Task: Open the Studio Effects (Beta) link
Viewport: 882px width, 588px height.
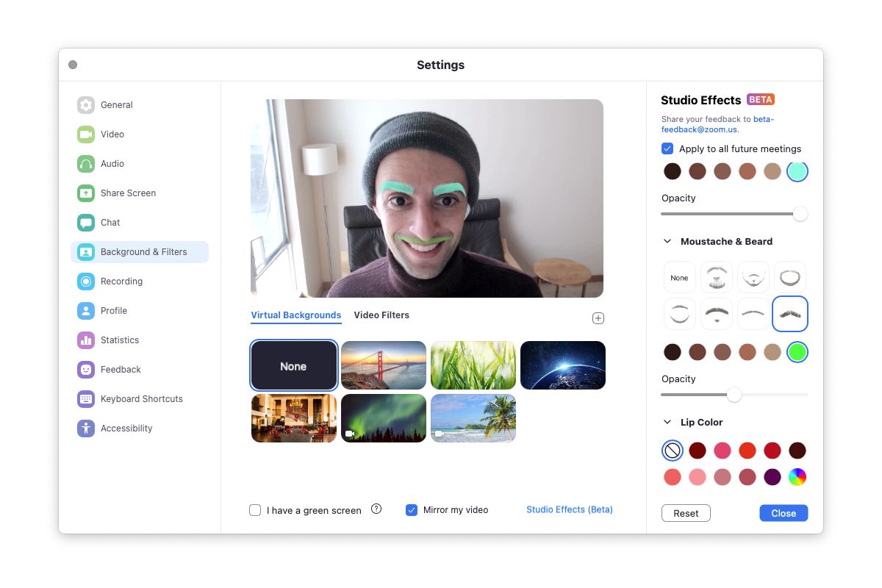Action: [569, 509]
